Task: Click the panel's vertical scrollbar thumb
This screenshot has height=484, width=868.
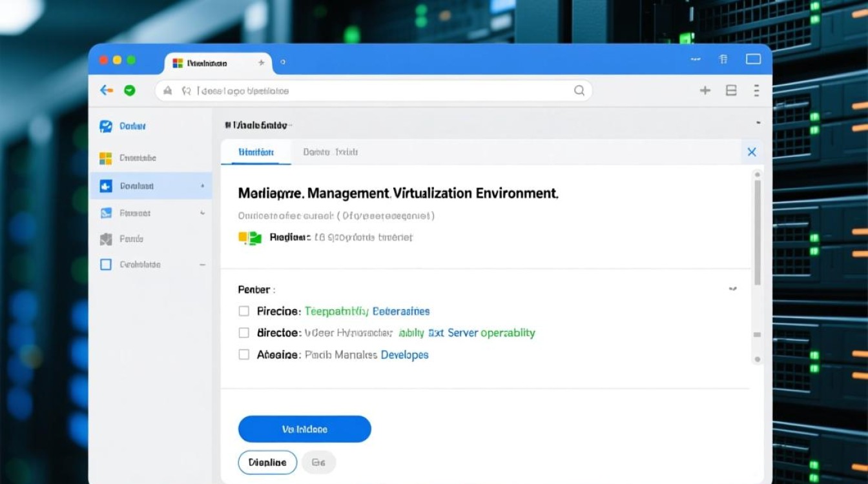Action: point(758,232)
